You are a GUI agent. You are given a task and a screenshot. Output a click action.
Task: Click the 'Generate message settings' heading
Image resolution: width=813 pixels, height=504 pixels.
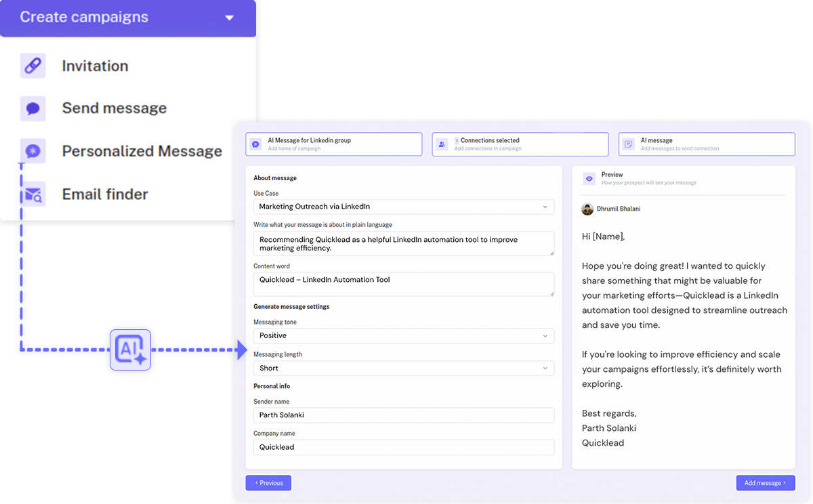(291, 307)
